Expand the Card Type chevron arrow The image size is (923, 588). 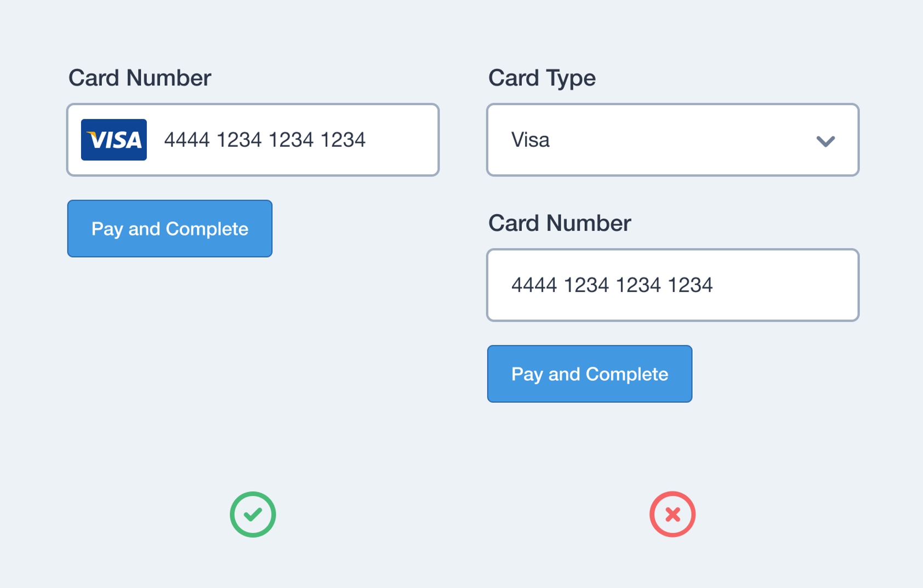click(825, 141)
